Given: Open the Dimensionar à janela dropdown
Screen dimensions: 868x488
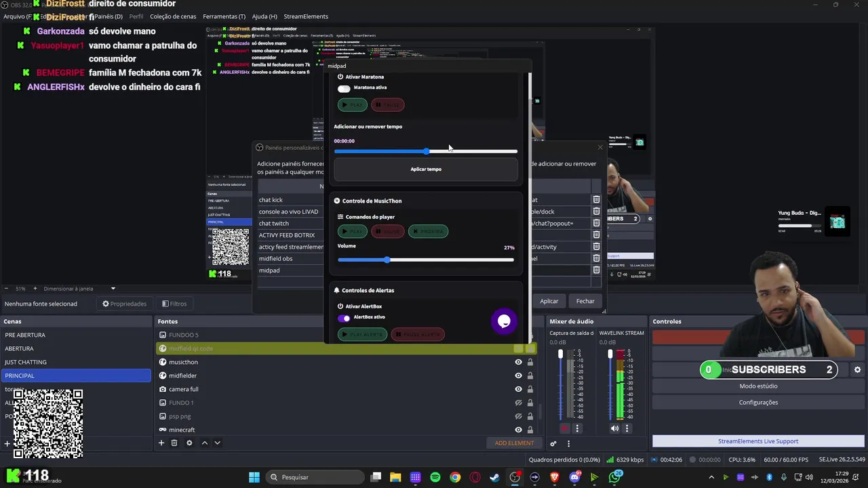Looking at the screenshot, I should pyautogui.click(x=80, y=289).
